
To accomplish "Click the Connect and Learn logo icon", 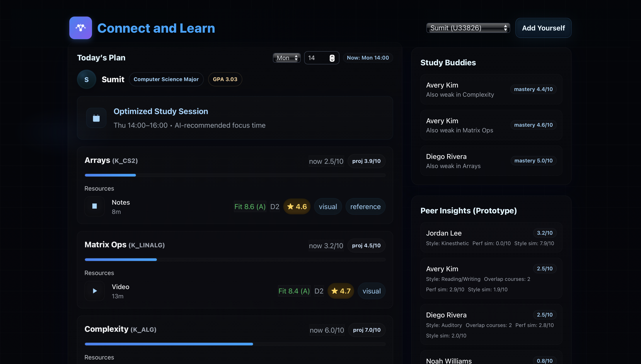I will coord(81,28).
